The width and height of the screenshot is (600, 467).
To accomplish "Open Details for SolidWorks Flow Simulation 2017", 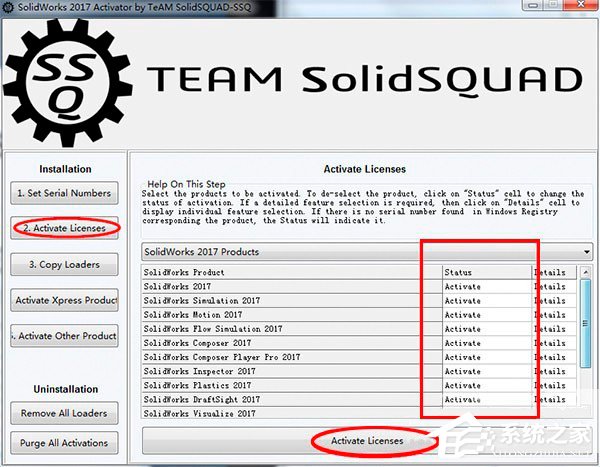I will (x=554, y=329).
